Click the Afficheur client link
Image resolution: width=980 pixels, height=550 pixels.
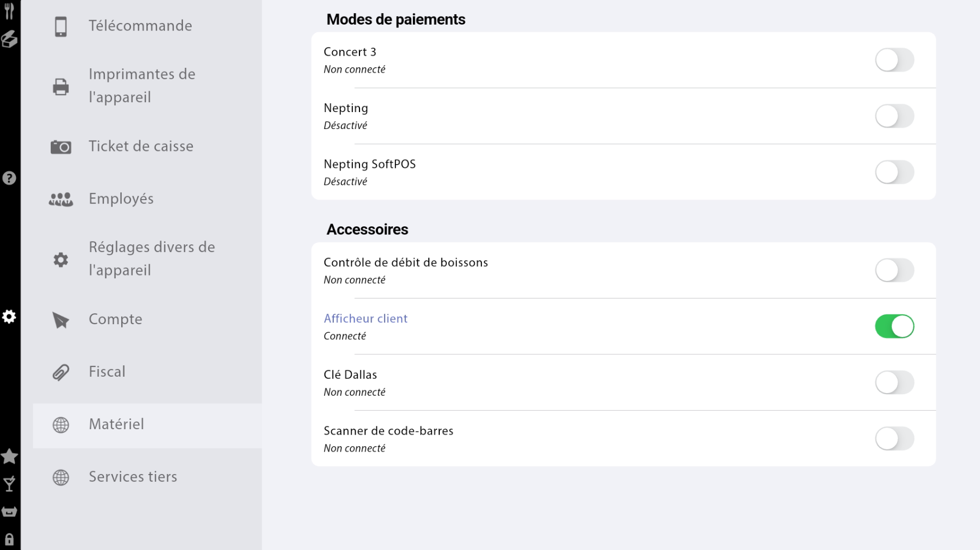coord(365,319)
